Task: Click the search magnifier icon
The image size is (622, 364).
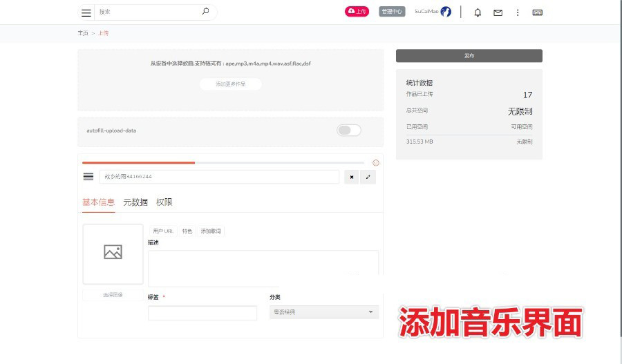Action: [x=205, y=12]
